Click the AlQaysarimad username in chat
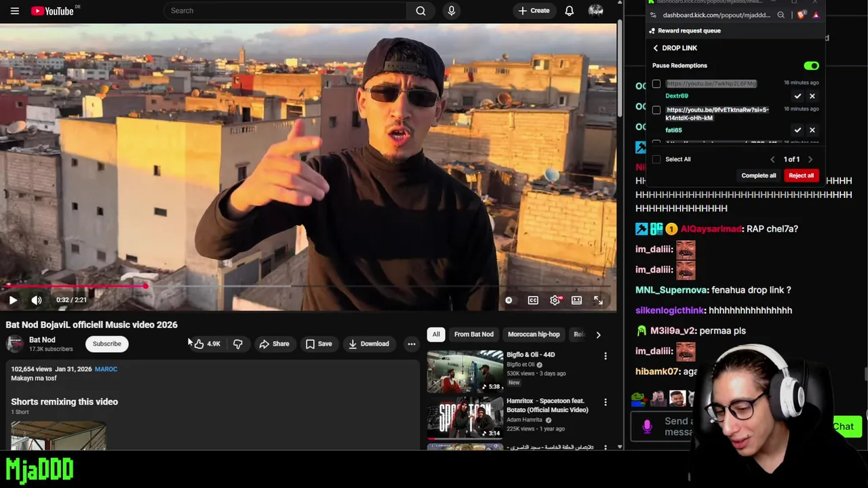This screenshot has width=868, height=488. (x=711, y=229)
